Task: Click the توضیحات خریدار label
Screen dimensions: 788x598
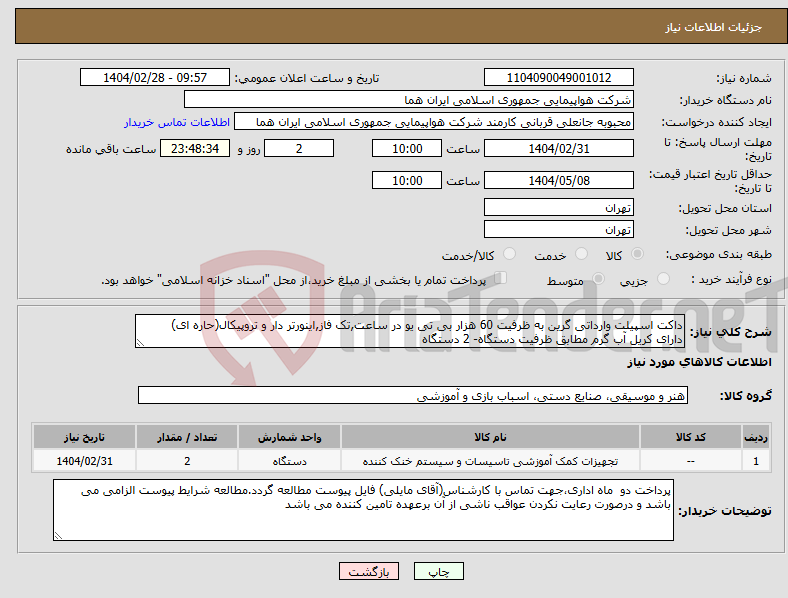Action: (x=725, y=511)
